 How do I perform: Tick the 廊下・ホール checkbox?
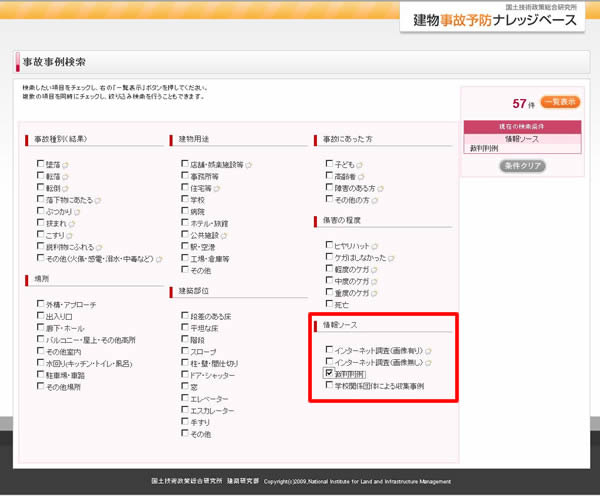pyautogui.click(x=40, y=327)
